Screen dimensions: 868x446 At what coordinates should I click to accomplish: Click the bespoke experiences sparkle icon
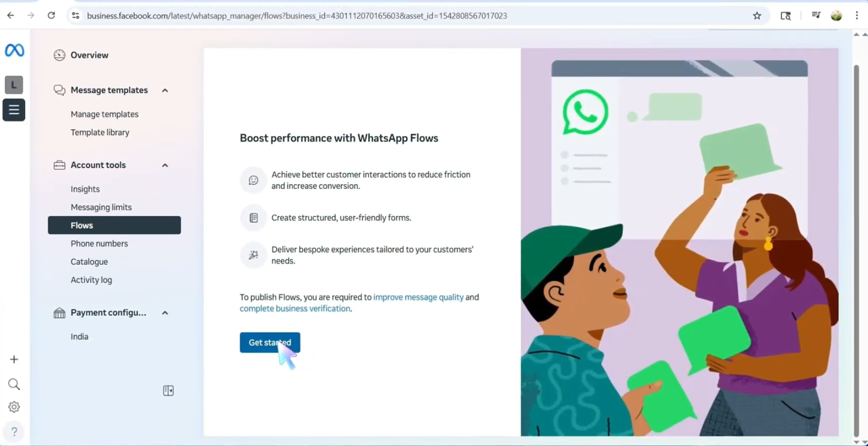[x=253, y=255]
